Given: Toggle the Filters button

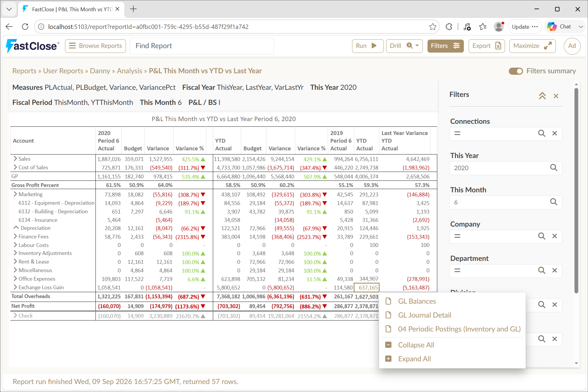Looking at the screenshot, I should click(445, 46).
